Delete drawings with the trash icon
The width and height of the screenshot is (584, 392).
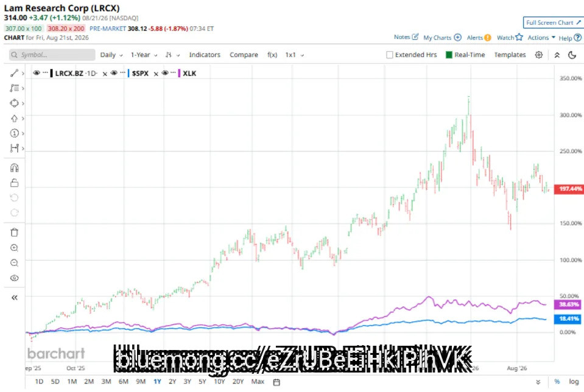14,233
